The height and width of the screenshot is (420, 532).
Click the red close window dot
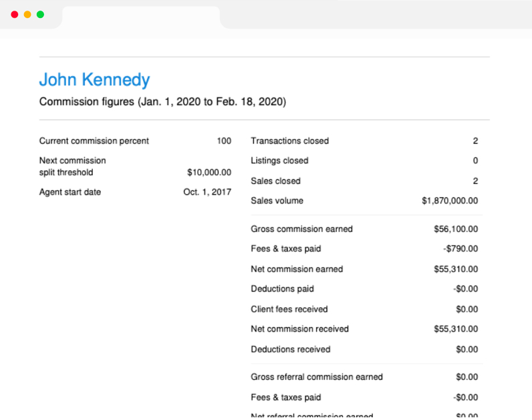coord(15,15)
